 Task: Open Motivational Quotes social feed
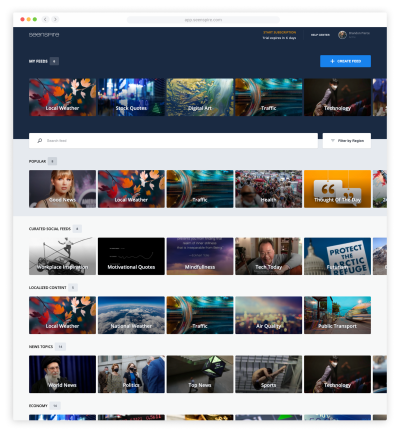pos(131,256)
